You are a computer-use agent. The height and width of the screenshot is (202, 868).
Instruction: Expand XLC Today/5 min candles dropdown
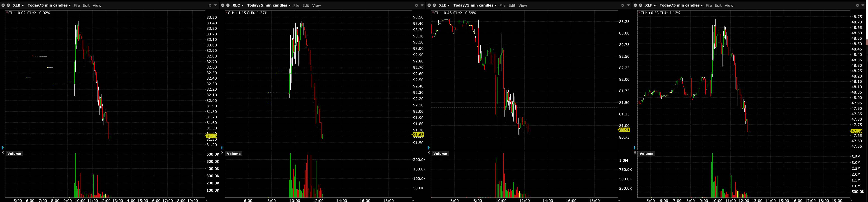point(269,5)
